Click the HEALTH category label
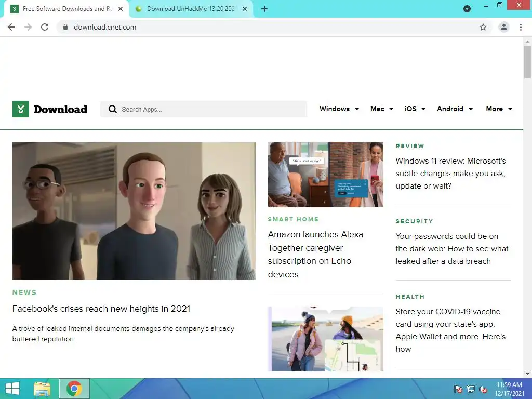This screenshot has height=399, width=532. [410, 297]
